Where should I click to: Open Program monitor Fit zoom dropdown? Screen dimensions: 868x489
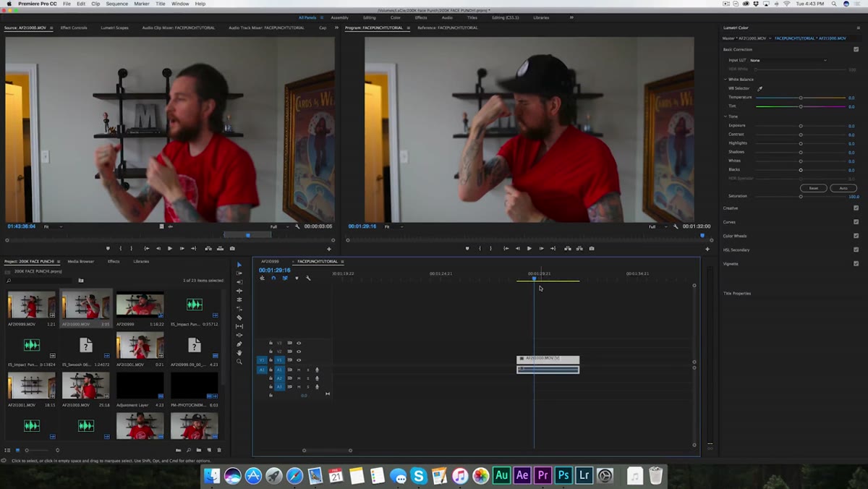point(394,226)
